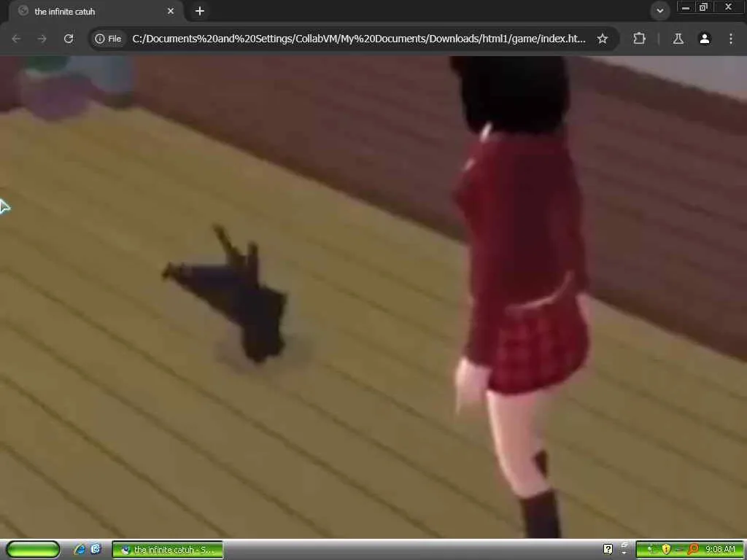Viewport: 747px width, 560px height.
Task: Open the question-mark help tray icon
Action: pyautogui.click(x=608, y=550)
